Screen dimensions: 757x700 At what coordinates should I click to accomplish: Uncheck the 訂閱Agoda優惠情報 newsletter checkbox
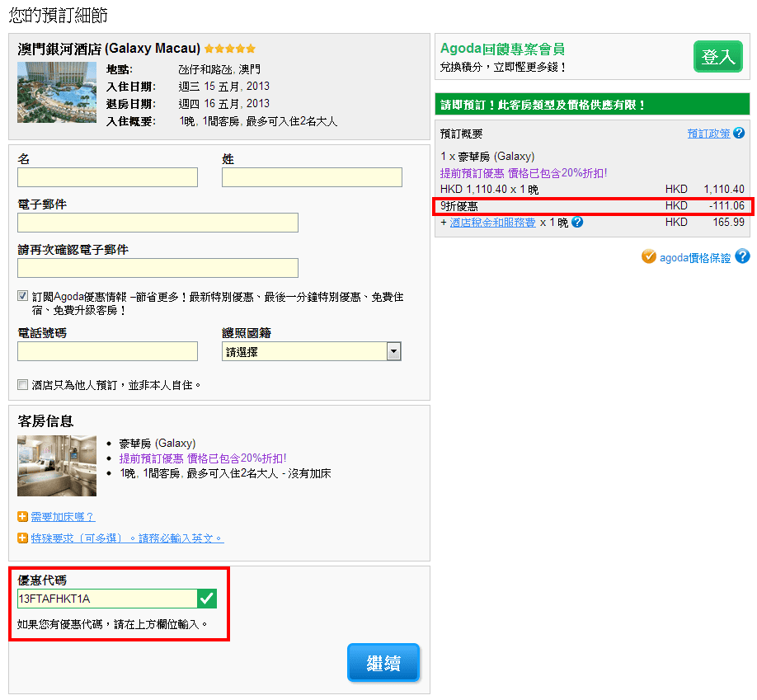[22, 296]
